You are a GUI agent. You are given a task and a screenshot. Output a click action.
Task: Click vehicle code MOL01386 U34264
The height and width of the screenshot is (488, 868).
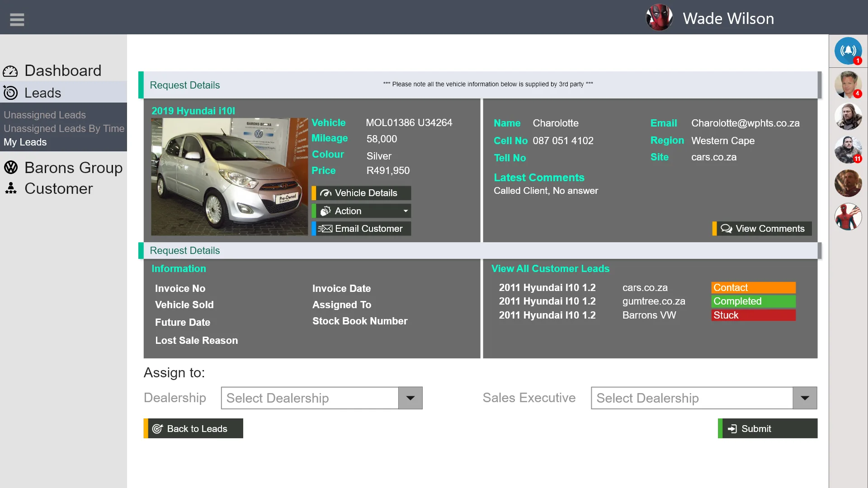click(409, 122)
